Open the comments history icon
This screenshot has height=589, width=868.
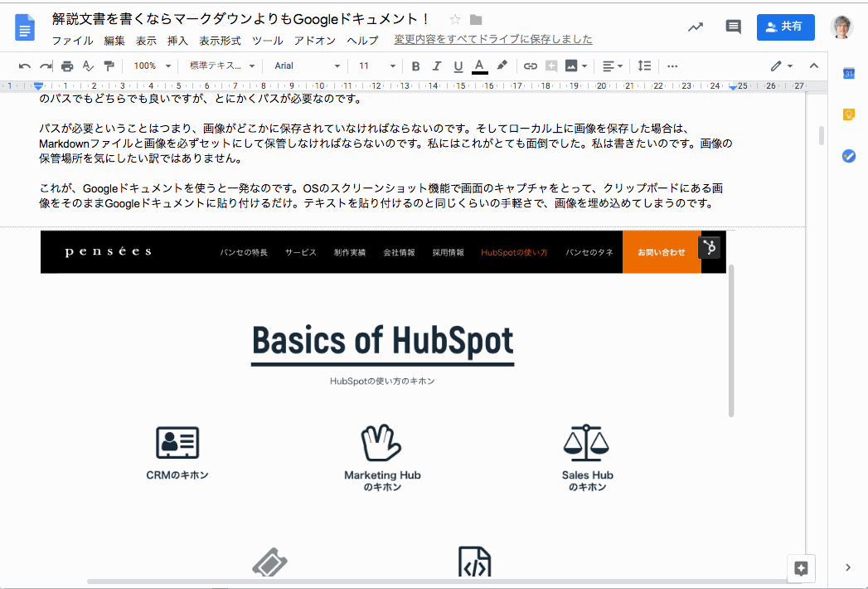[x=733, y=27]
